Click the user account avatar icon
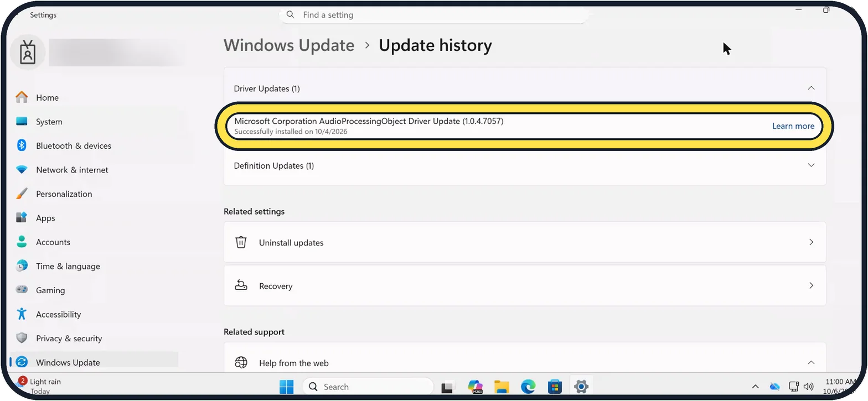 [27, 52]
